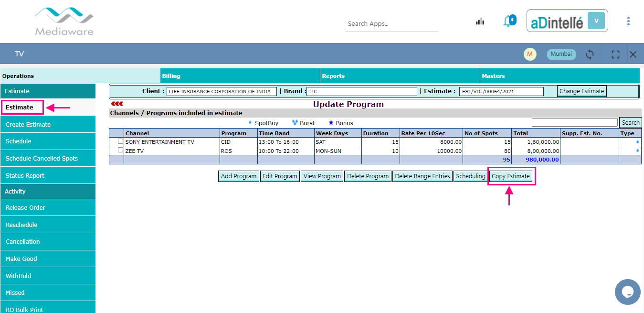Click the Brand field containing LIC
This screenshot has width=644, height=313.
click(362, 91)
